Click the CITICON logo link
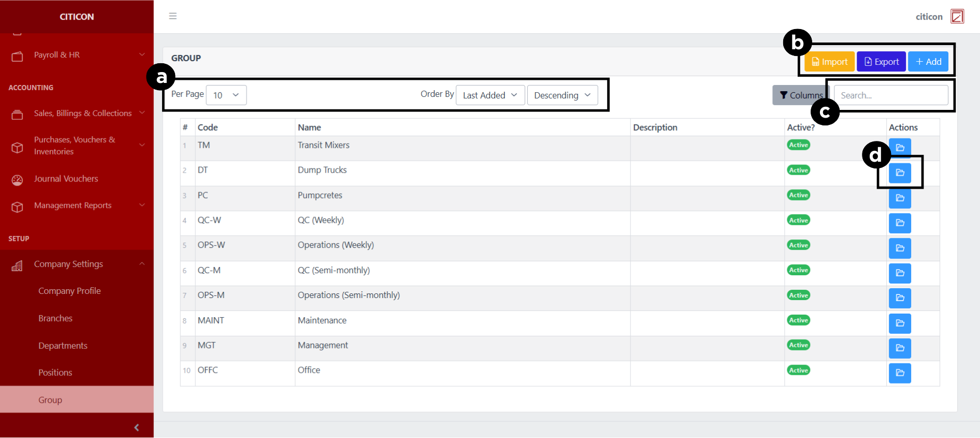The width and height of the screenshot is (980, 438). click(77, 17)
